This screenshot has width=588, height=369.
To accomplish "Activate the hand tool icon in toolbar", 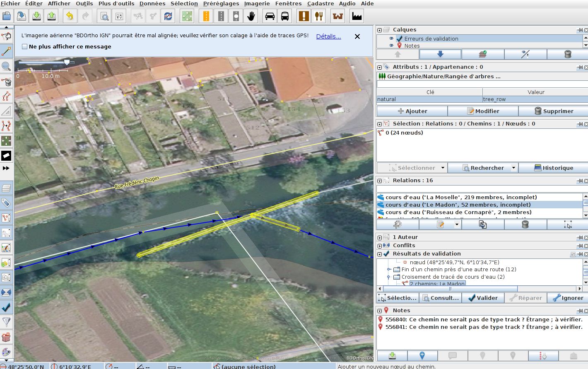I will tap(251, 16).
